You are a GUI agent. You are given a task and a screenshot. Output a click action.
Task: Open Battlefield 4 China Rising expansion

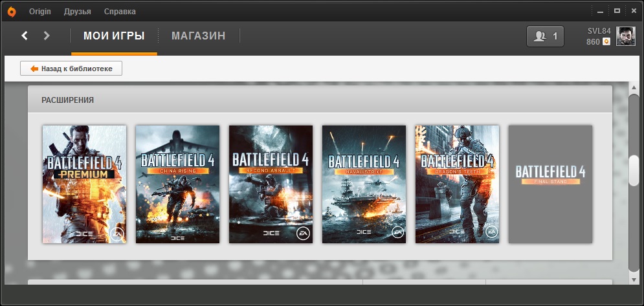[x=177, y=184]
